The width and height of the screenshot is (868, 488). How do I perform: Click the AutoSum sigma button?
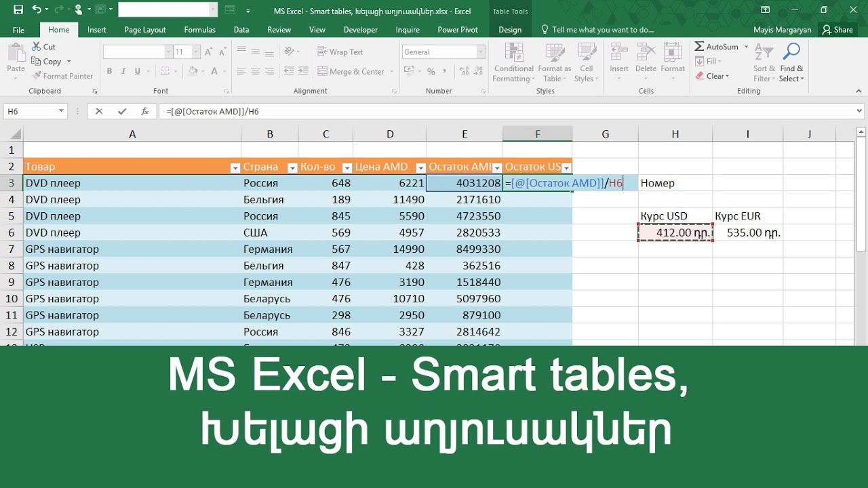(x=716, y=47)
